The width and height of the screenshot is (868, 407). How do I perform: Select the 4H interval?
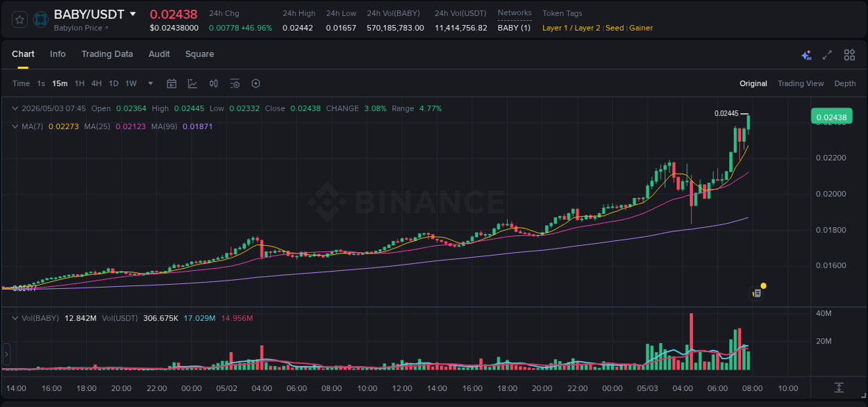97,83
